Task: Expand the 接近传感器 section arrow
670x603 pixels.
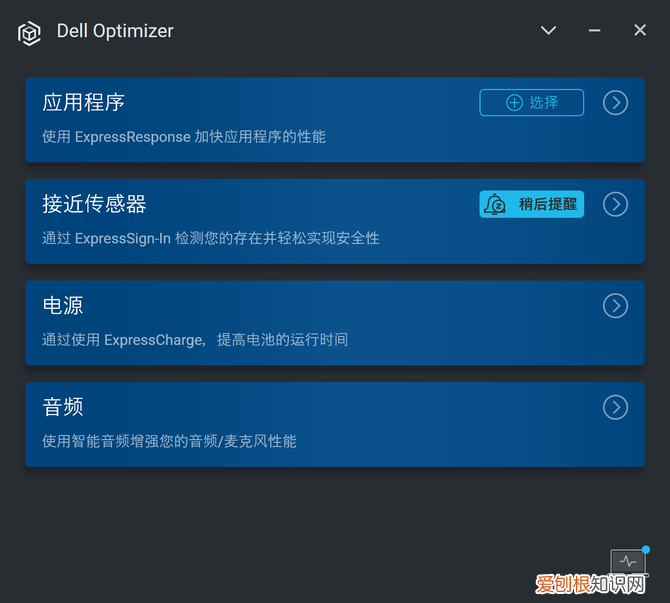Action: coord(615,204)
